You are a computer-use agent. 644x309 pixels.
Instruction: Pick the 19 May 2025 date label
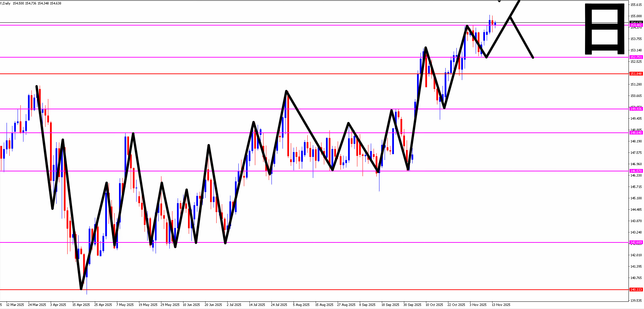(x=148, y=305)
